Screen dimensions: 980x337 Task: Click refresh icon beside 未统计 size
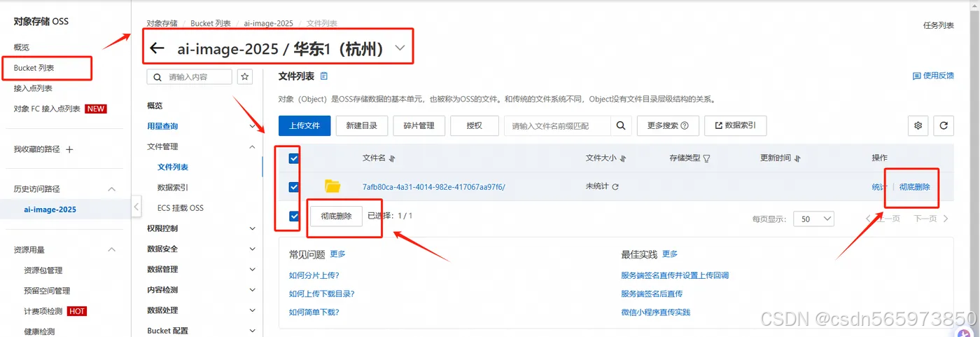click(x=615, y=186)
